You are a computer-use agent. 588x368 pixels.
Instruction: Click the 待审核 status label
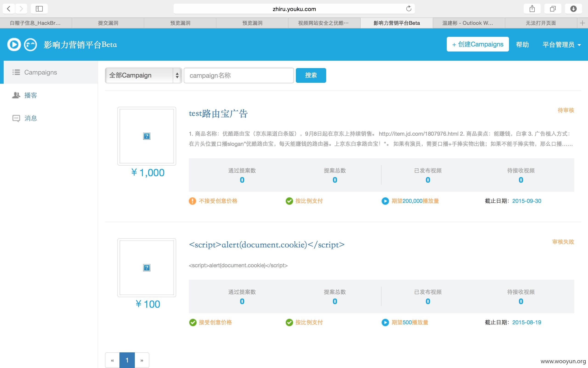(x=566, y=110)
